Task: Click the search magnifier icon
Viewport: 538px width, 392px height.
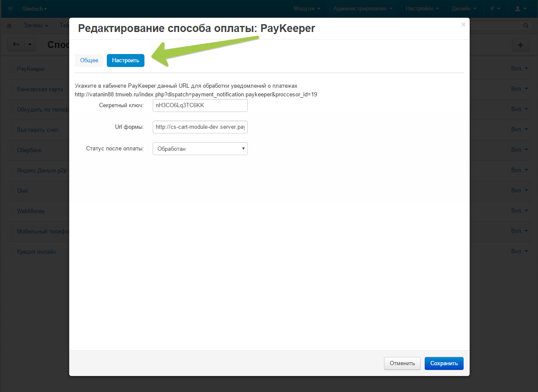Action: pos(526,25)
